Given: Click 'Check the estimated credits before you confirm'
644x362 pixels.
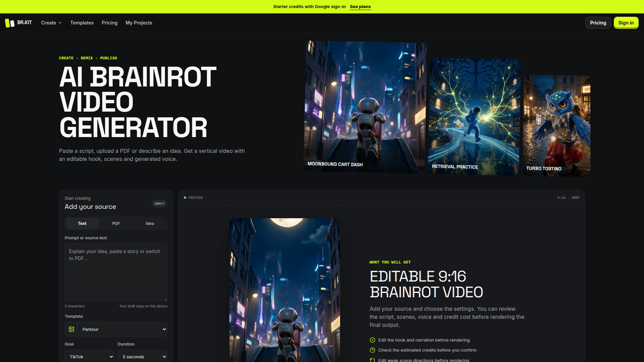Looking at the screenshot, I should point(427,350).
